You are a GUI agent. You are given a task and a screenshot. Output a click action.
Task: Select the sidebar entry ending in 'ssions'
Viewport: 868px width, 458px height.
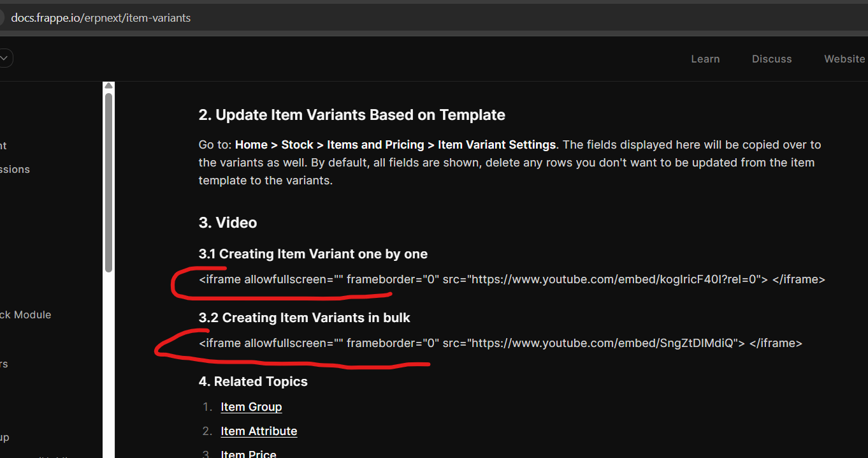(15, 169)
